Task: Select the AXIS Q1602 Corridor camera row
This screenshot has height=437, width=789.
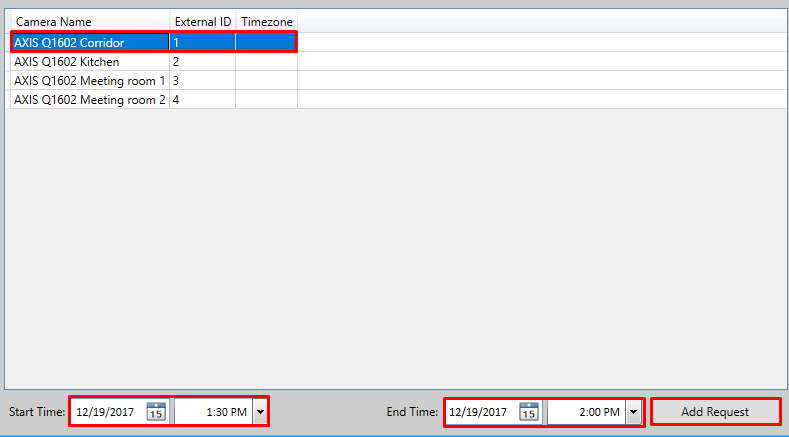Action: [154, 42]
